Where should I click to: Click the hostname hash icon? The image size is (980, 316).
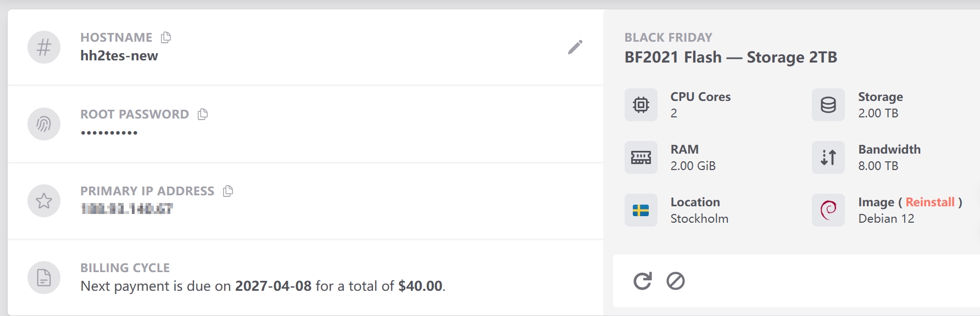pyautogui.click(x=44, y=47)
